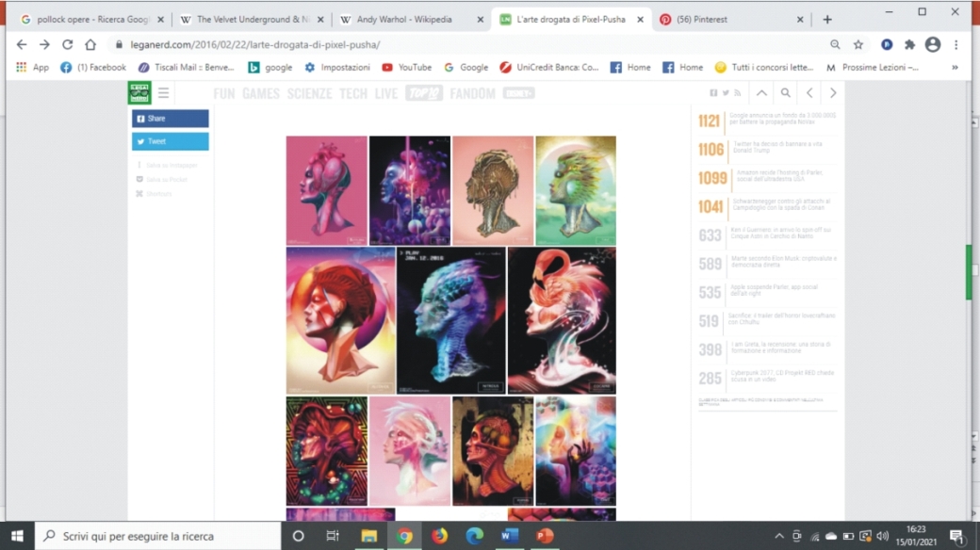980x550 pixels.
Task: Open the Chrome extensions puzzle icon
Action: pyautogui.click(x=910, y=44)
